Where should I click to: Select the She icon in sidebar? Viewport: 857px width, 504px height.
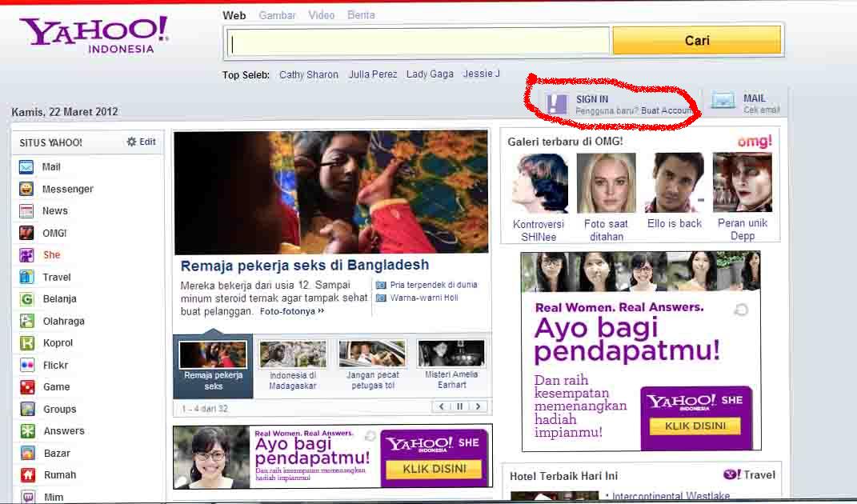coord(26,254)
